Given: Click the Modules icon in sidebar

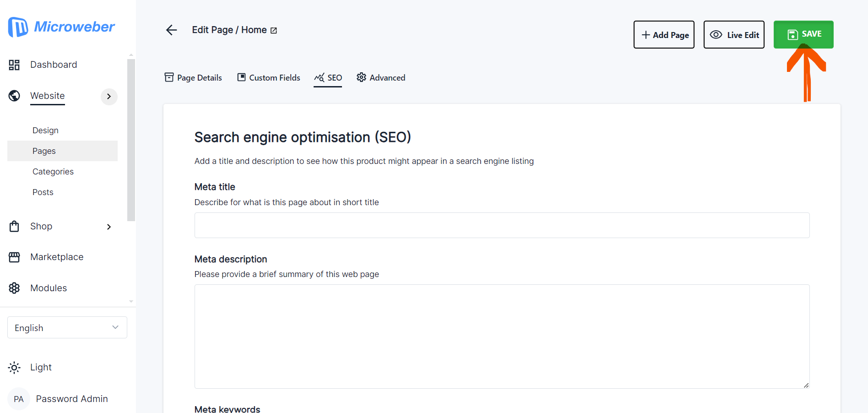Looking at the screenshot, I should click(x=14, y=288).
